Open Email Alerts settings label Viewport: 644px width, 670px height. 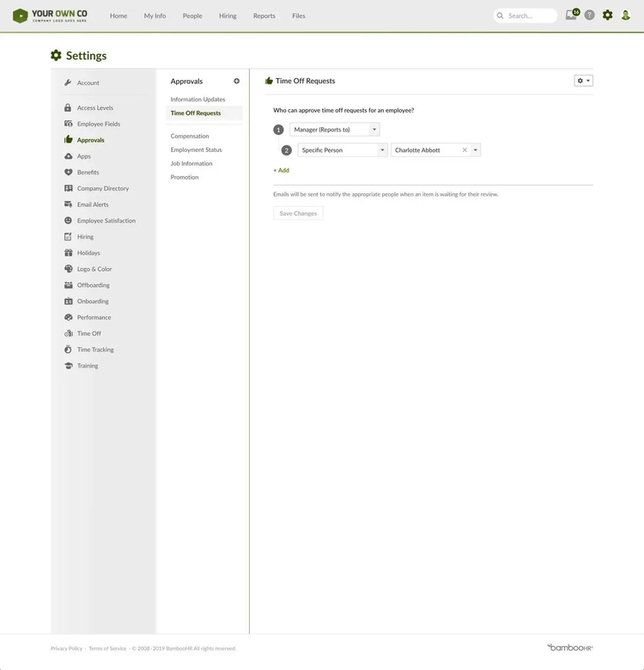[93, 204]
